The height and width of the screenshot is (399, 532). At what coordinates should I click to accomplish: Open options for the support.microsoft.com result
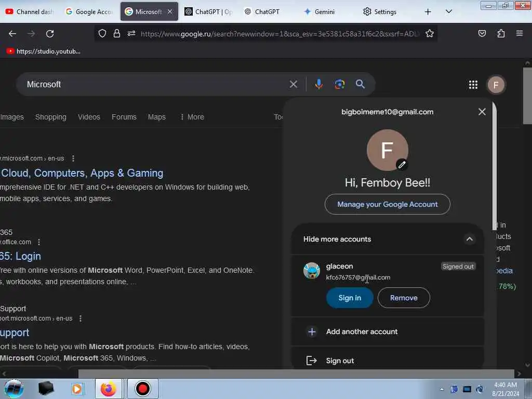[81, 318]
